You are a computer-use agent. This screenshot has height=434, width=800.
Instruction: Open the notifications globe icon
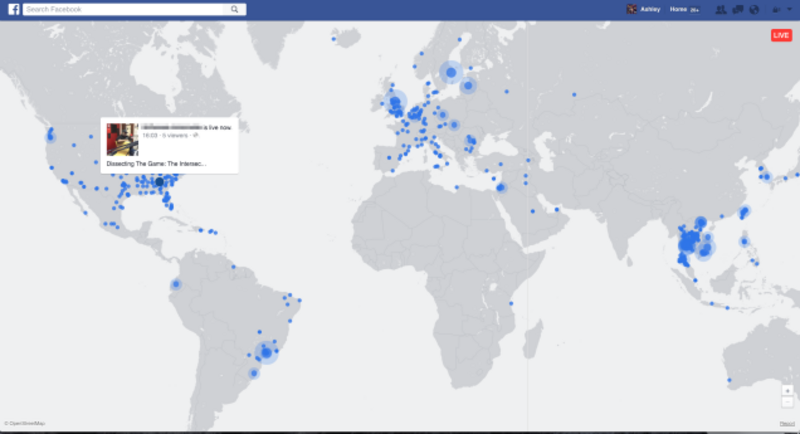point(753,9)
